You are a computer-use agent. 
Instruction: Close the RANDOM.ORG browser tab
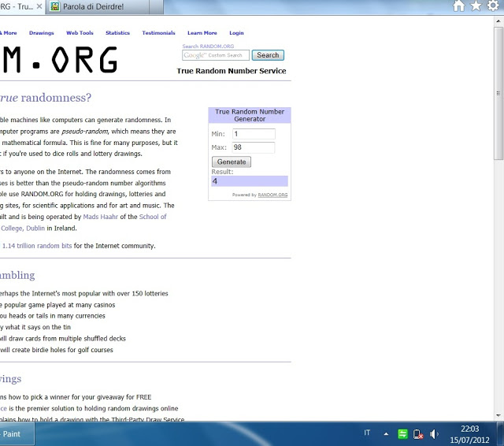click(39, 6)
